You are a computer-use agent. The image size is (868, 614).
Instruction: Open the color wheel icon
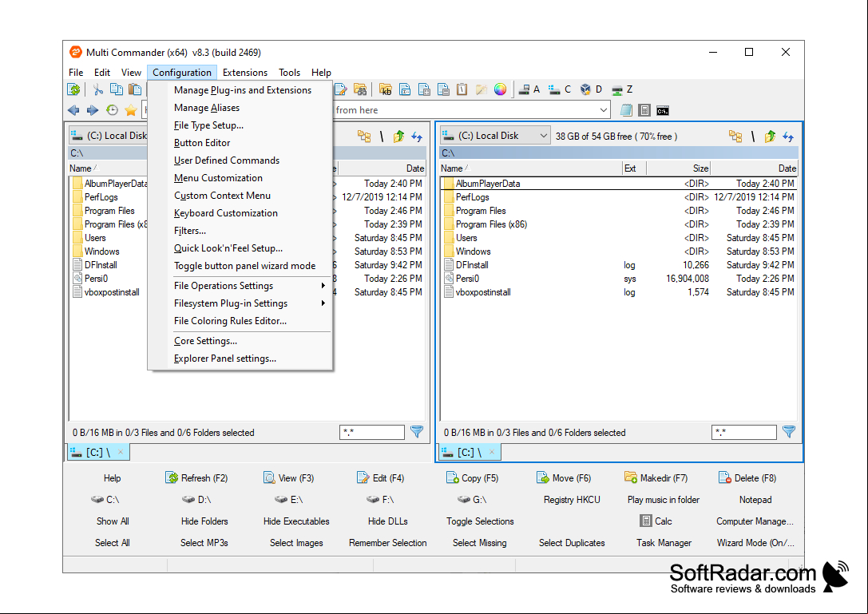pyautogui.click(x=501, y=89)
